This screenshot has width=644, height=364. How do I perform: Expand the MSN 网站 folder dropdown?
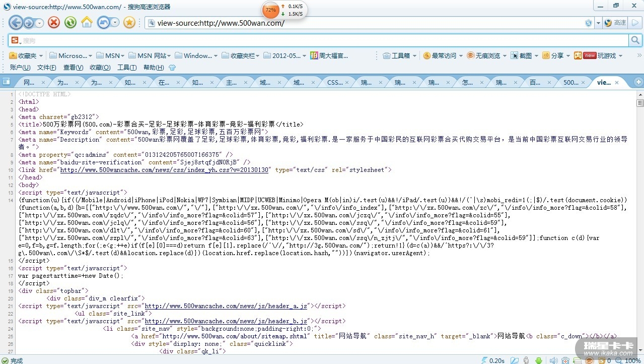169,56
